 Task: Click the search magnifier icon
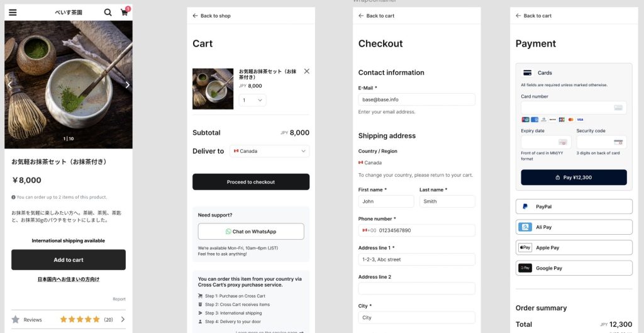108,13
